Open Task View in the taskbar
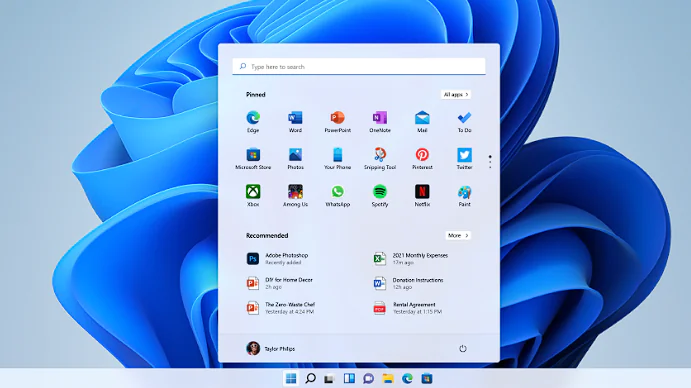Screen dimensions: 691x388 pyautogui.click(x=329, y=378)
